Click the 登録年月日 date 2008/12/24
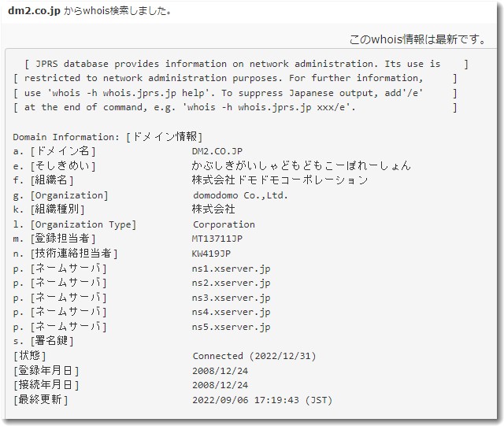This screenshot has width=504, height=426. point(220,371)
